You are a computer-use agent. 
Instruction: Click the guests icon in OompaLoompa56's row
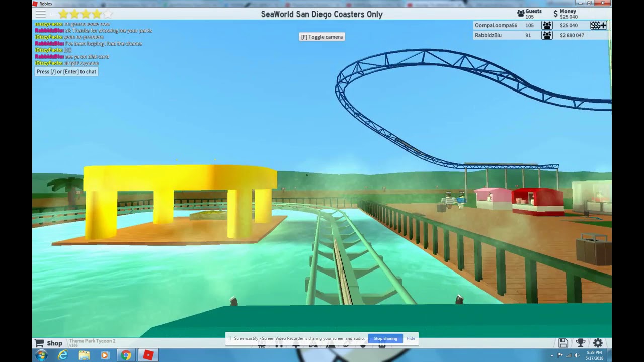point(547,25)
